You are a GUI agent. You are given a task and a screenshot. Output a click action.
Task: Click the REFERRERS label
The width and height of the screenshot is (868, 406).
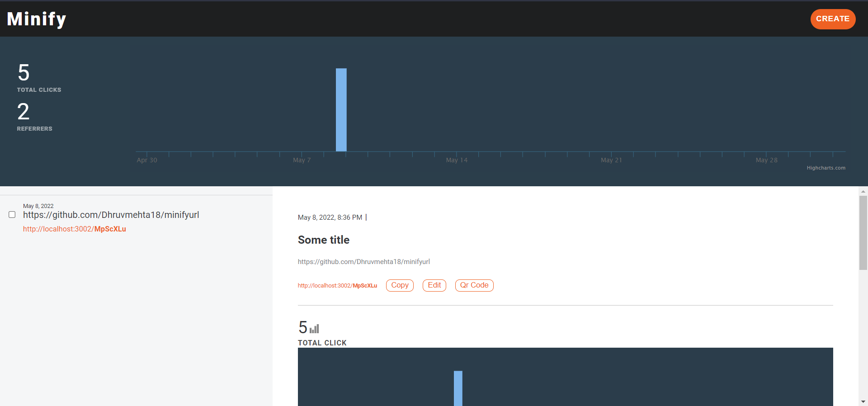coord(35,129)
